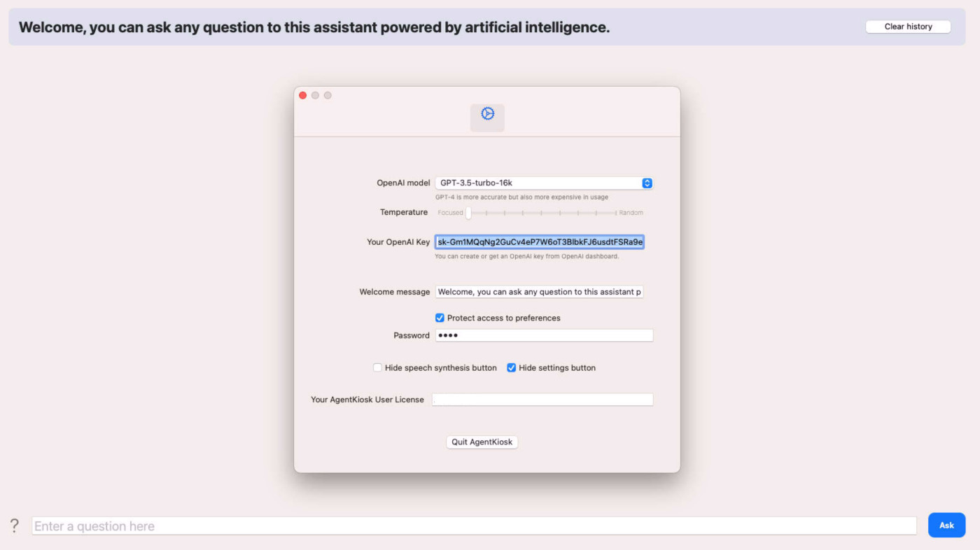Viewport: 980px width, 550px height.
Task: Click the AgentKiosk User License field
Action: (542, 400)
